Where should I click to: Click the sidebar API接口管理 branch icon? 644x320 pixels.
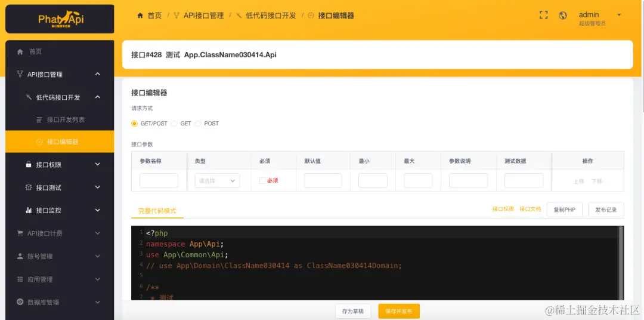[20, 74]
